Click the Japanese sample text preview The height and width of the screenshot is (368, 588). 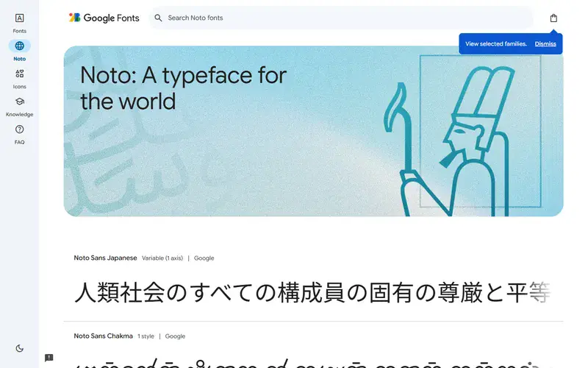tap(312, 293)
